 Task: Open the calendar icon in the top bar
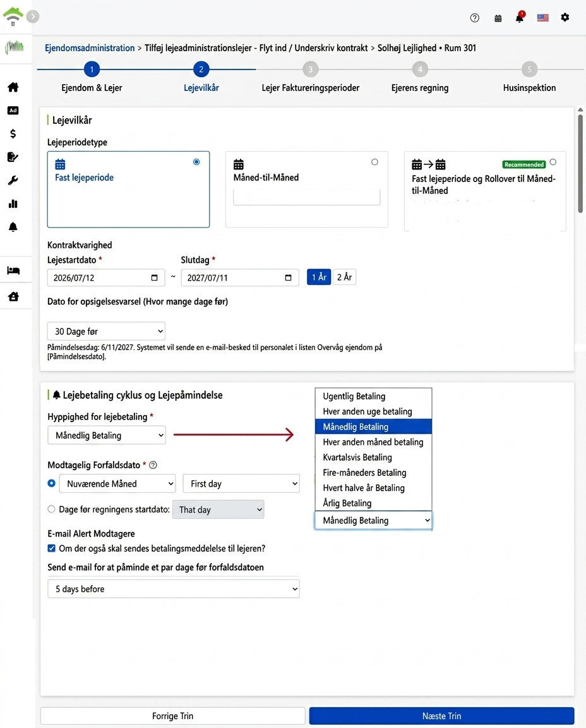(x=498, y=18)
